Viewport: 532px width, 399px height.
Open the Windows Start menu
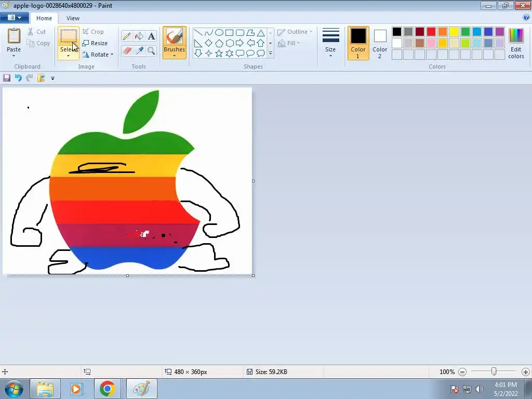(x=14, y=389)
